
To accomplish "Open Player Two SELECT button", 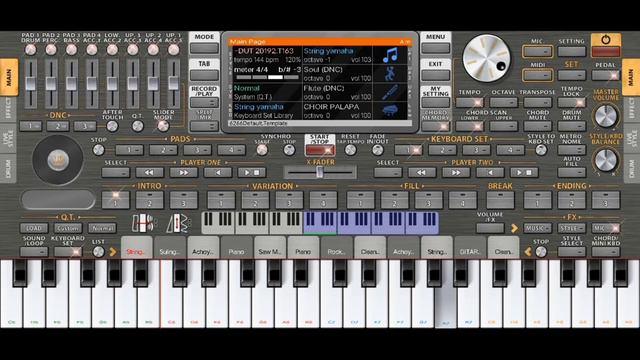I will click(388, 173).
